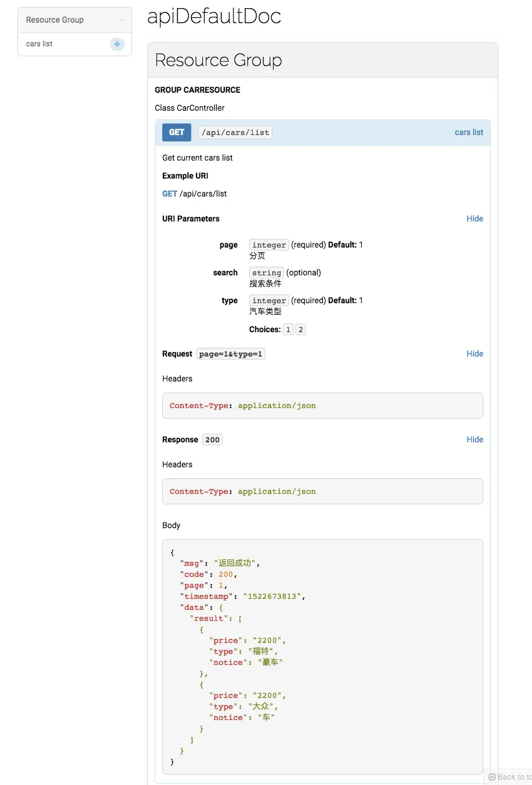Hide the Request section

[475, 354]
